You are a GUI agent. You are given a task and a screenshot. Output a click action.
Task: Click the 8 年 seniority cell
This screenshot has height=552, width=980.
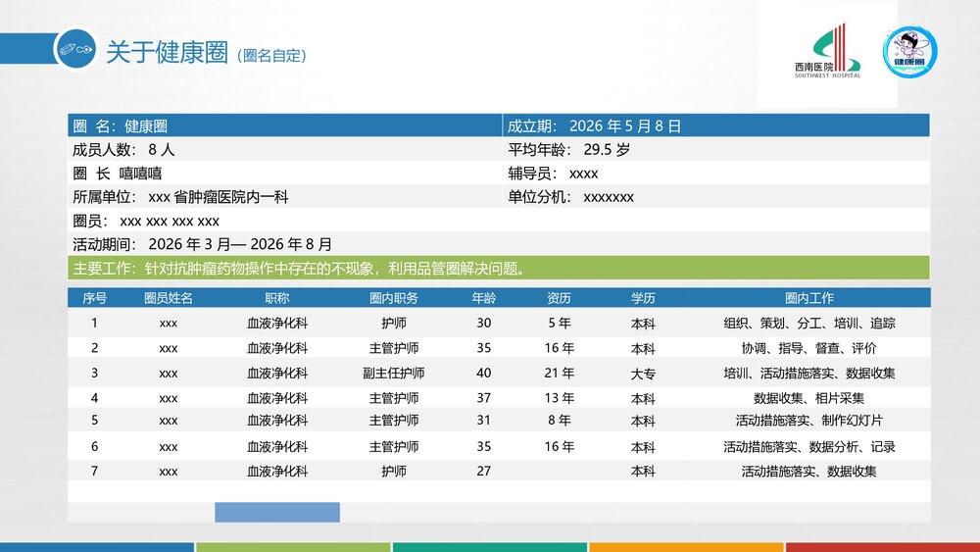pos(559,420)
